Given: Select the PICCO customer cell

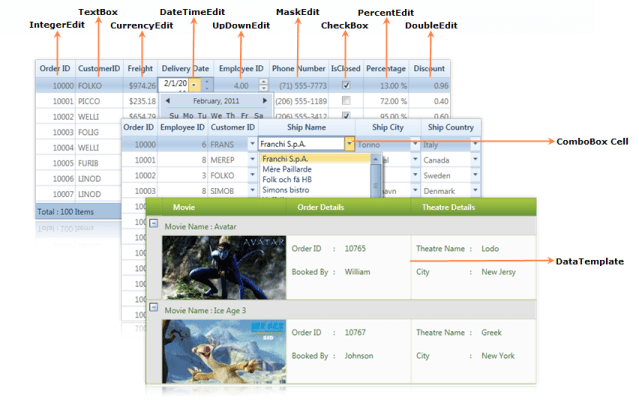Looking at the screenshot, I should tap(99, 101).
